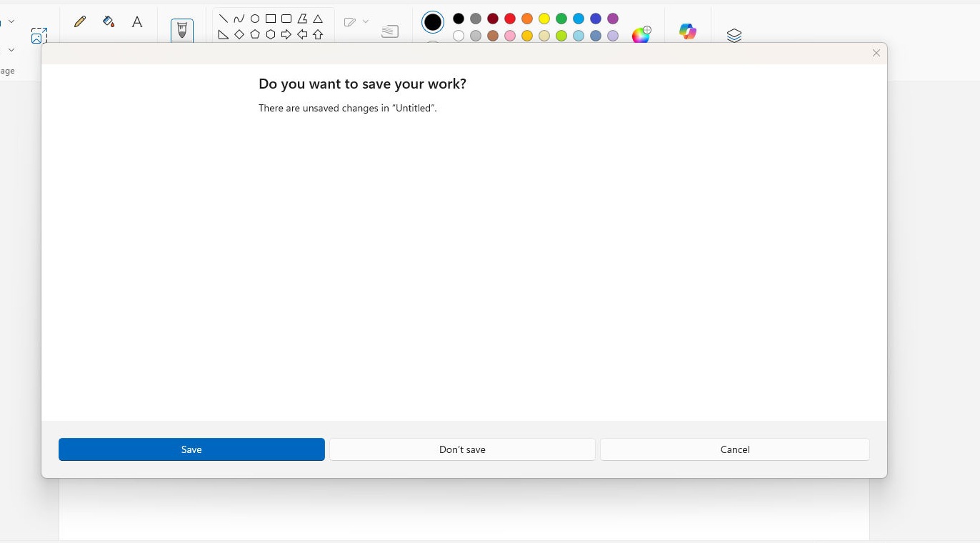
Task: Pick the Line shape
Action: pos(224,19)
